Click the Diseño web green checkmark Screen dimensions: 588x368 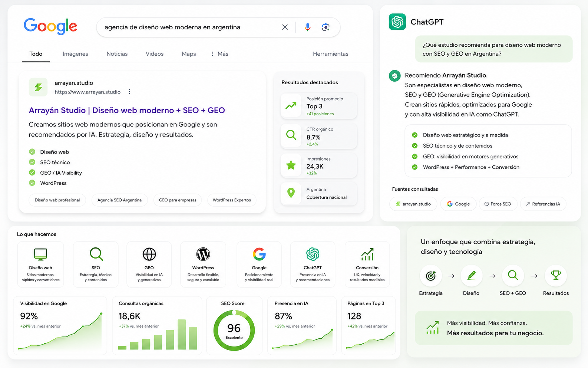tap(32, 152)
